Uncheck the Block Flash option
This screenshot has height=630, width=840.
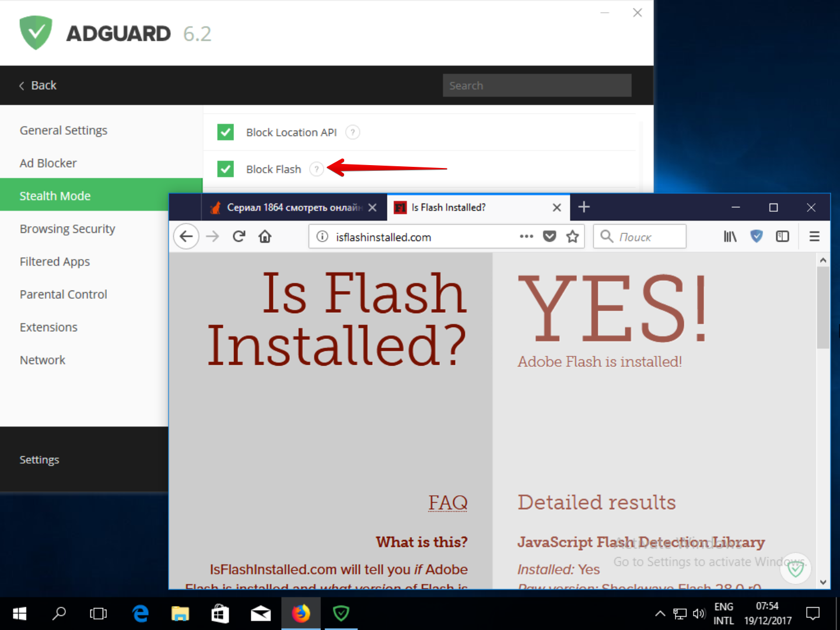tap(225, 169)
